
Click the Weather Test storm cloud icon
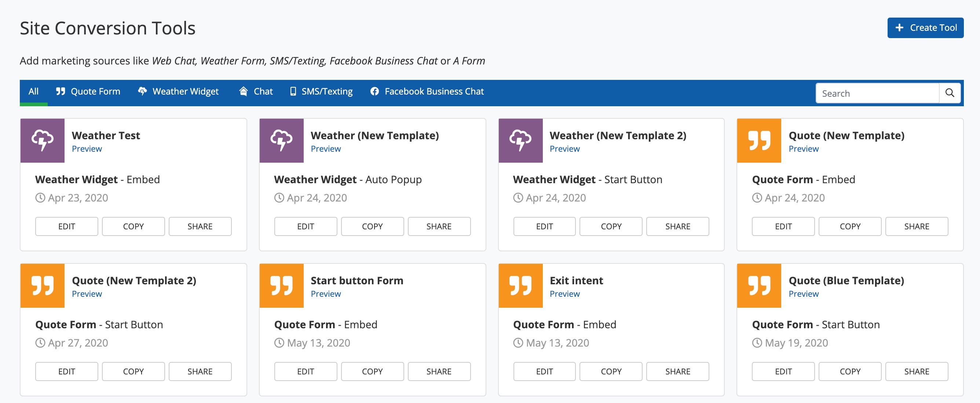coord(42,140)
